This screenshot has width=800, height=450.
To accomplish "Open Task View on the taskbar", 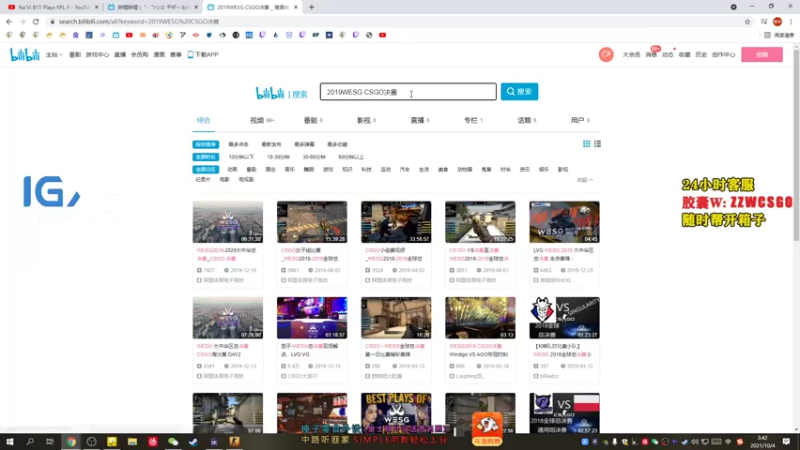I will [49, 442].
